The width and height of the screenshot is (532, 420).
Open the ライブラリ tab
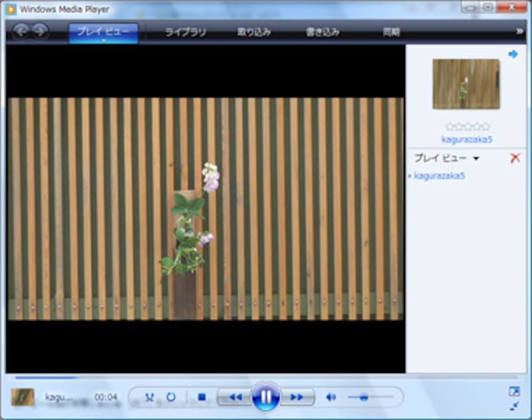186,32
